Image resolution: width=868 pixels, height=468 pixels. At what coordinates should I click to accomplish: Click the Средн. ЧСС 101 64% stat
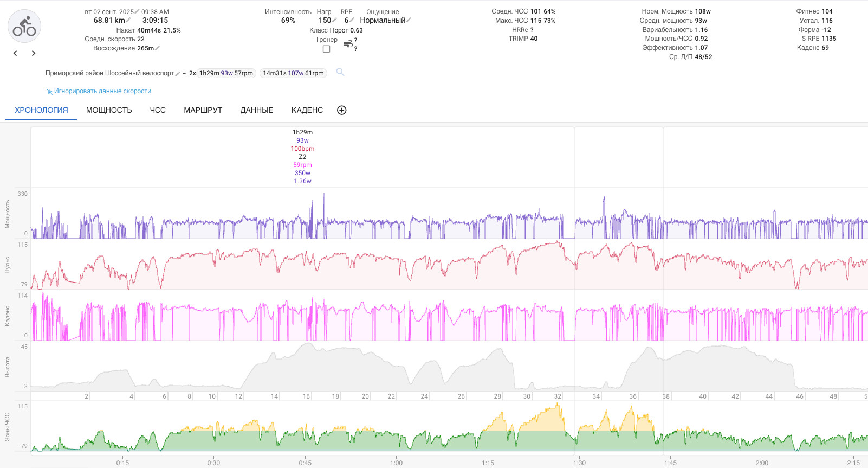click(x=523, y=11)
